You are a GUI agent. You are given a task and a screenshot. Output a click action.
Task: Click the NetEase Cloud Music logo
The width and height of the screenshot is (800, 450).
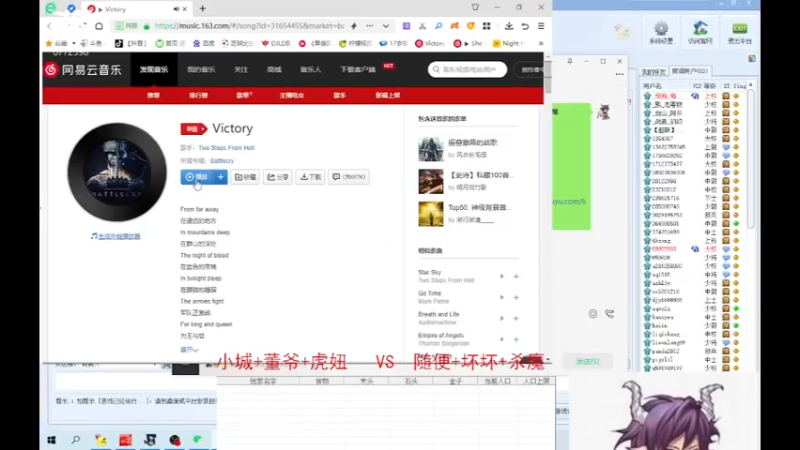point(83,69)
